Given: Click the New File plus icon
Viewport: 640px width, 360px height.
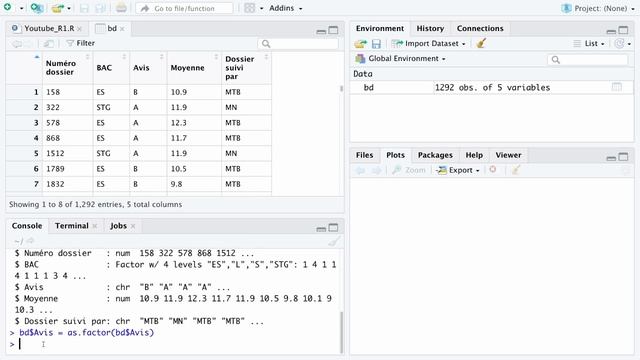Looking at the screenshot, I should click(x=8, y=7).
